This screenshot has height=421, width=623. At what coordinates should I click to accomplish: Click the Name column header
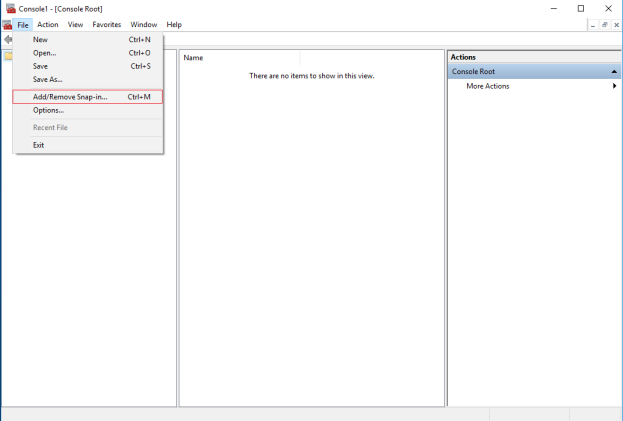coord(240,58)
